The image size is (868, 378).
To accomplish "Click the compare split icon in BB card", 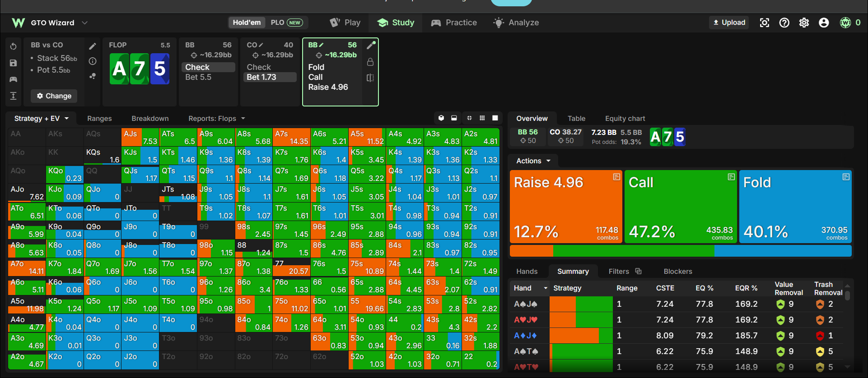I will pos(370,78).
